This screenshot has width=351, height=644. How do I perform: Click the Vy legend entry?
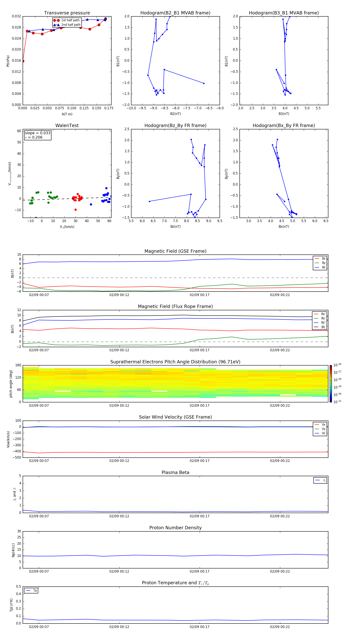coord(320,429)
